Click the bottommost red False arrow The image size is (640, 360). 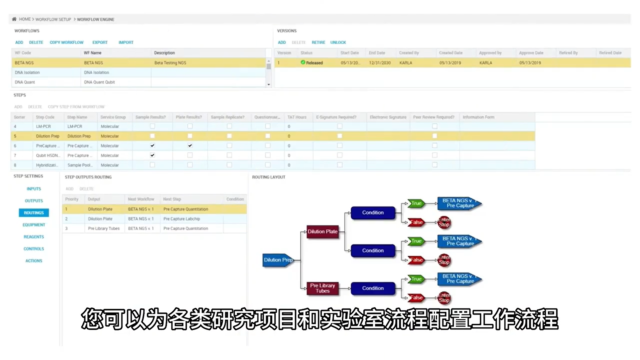(416, 298)
